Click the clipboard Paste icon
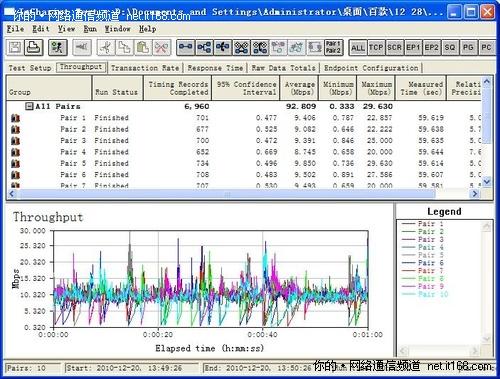Viewport: 500px width, 379px height. tap(143, 48)
